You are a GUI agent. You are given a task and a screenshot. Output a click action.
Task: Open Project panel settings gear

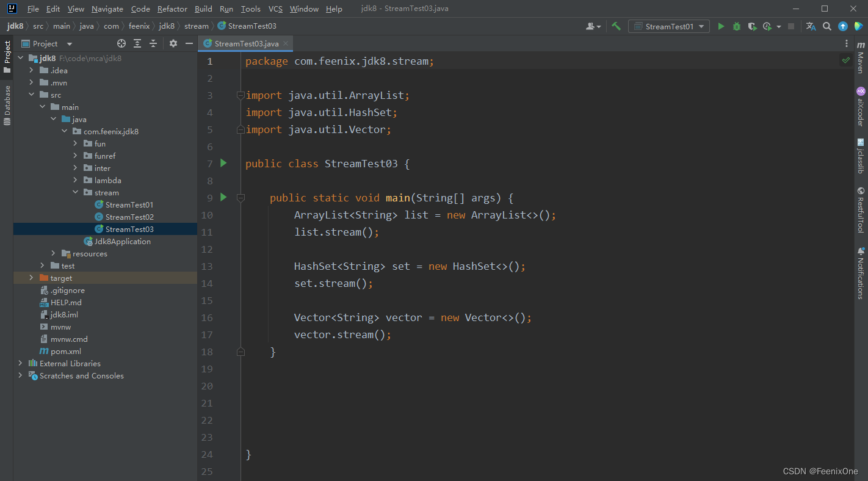173,43
